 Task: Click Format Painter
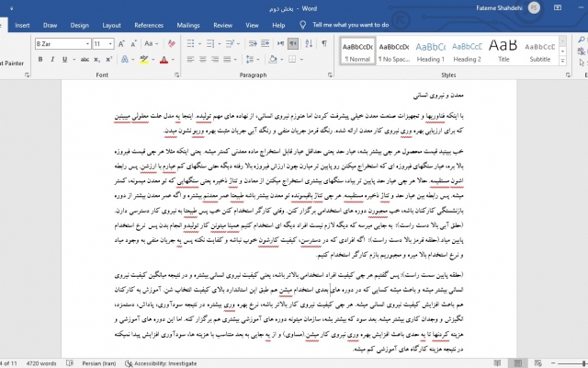[x=12, y=63]
